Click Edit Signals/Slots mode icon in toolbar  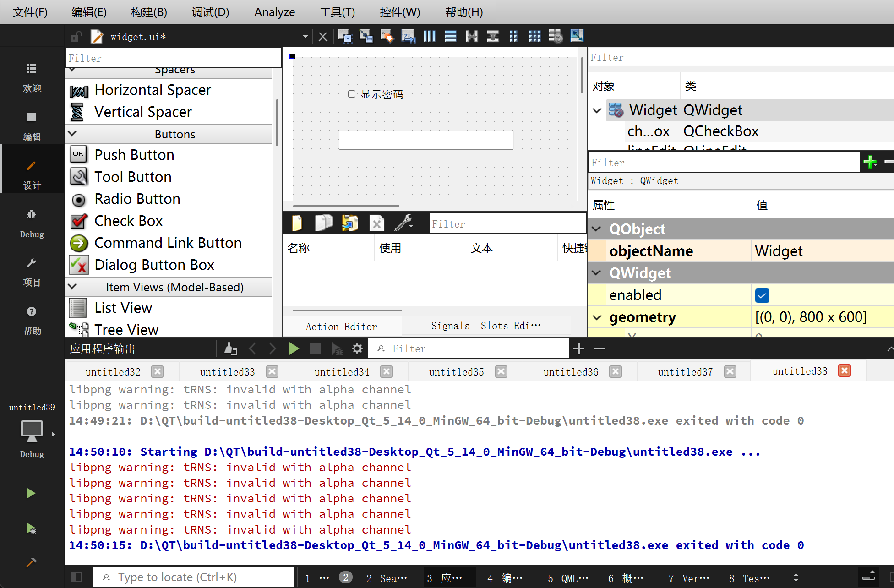click(x=366, y=36)
